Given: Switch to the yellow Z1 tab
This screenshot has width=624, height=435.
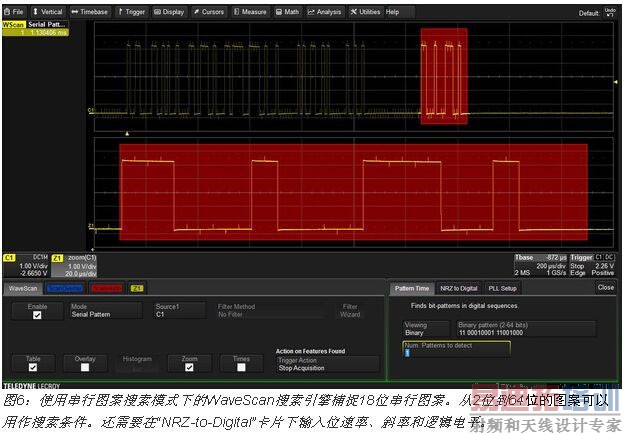Looking at the screenshot, I should (136, 288).
